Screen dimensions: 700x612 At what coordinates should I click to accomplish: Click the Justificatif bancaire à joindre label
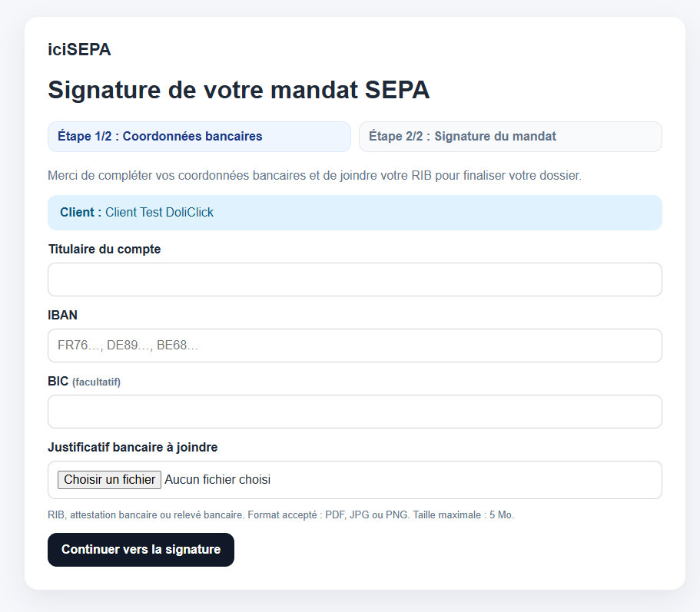[x=133, y=448]
